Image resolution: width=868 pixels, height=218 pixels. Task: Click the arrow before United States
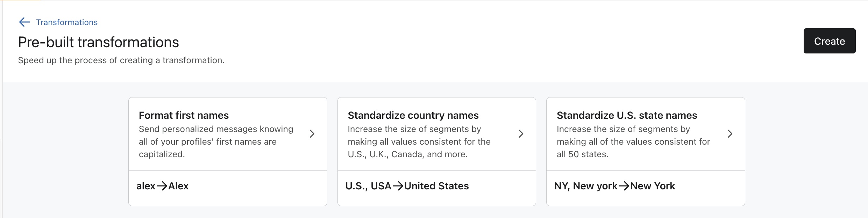[398, 186]
